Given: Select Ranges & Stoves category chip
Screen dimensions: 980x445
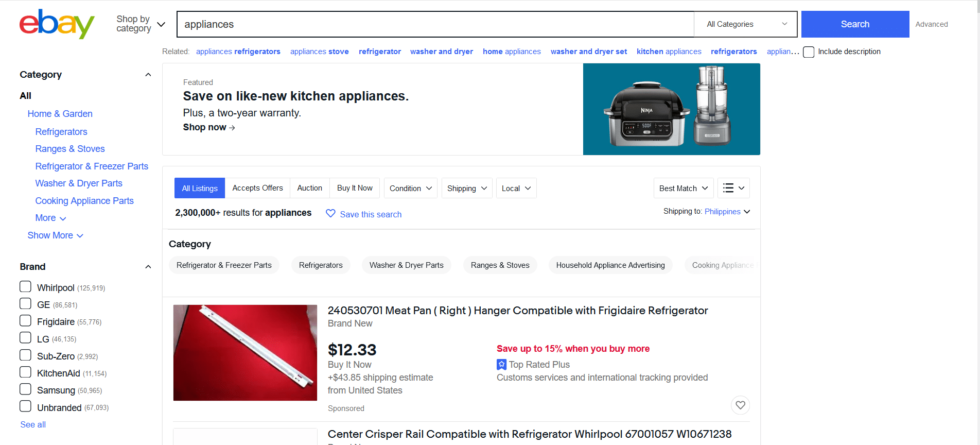Looking at the screenshot, I should 500,265.
